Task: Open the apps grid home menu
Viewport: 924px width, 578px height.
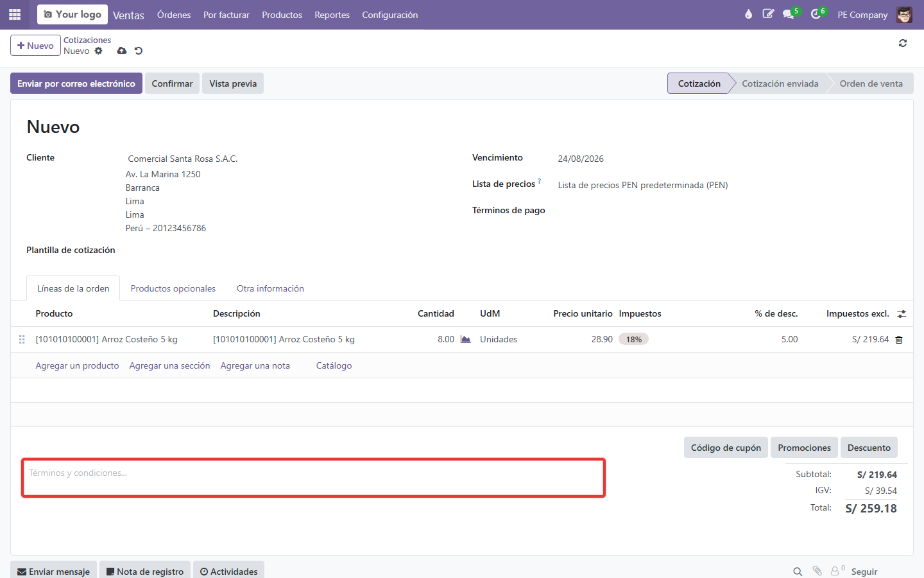Action: (x=15, y=14)
